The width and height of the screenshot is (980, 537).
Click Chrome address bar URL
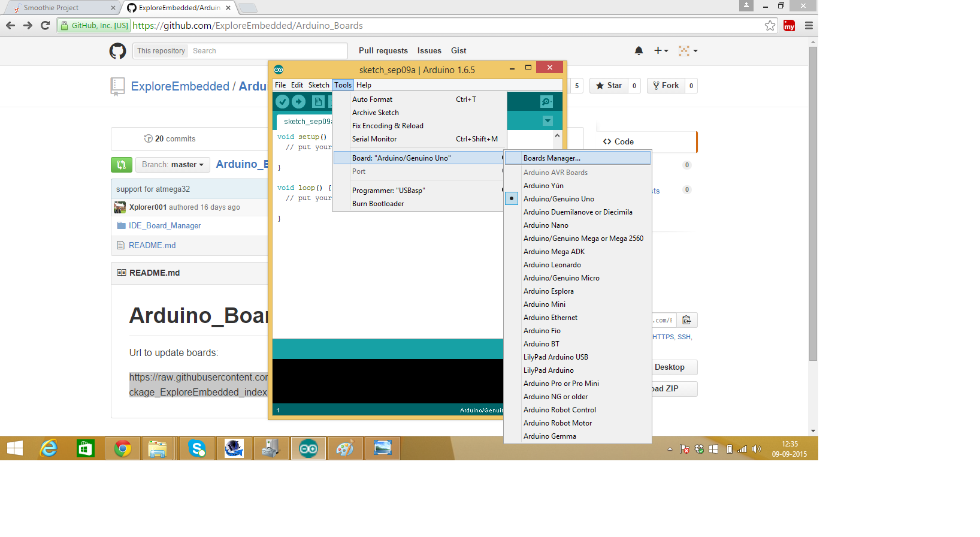(247, 26)
